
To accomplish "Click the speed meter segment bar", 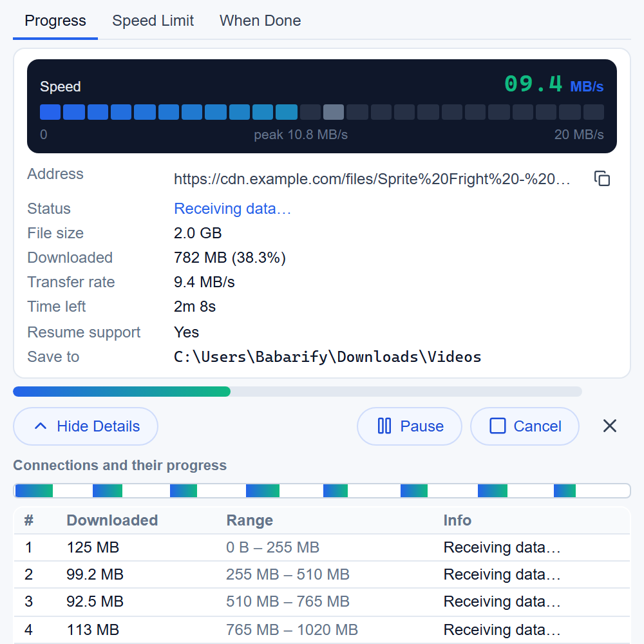I will click(x=321, y=111).
